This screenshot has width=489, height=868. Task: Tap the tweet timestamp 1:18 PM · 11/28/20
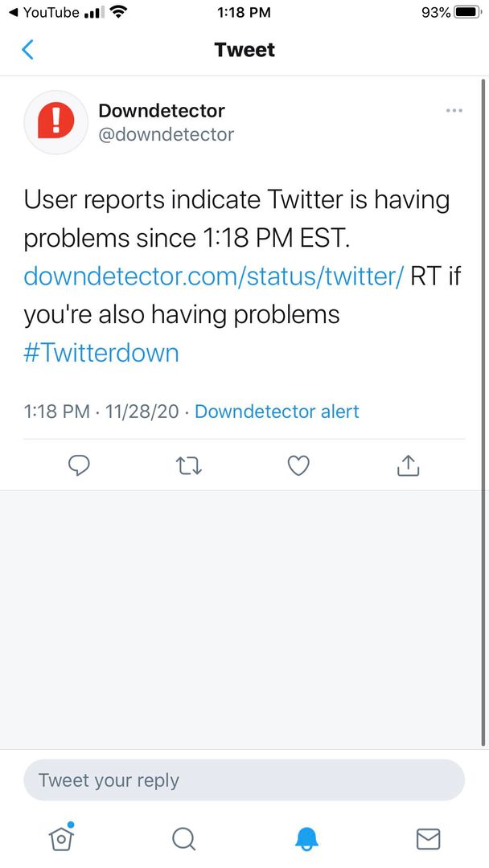tap(101, 411)
